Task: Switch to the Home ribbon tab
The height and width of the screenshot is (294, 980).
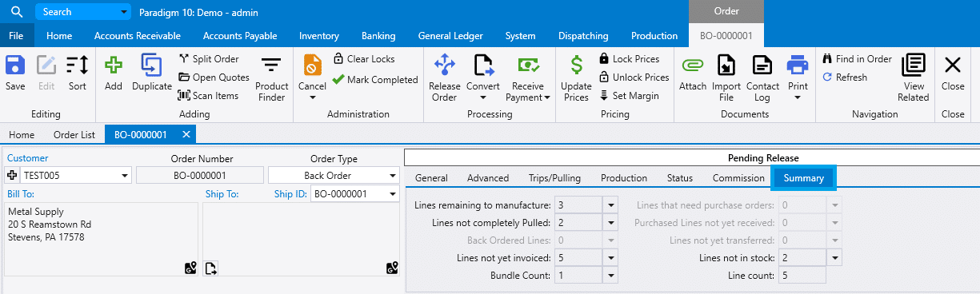Action: click(x=59, y=36)
